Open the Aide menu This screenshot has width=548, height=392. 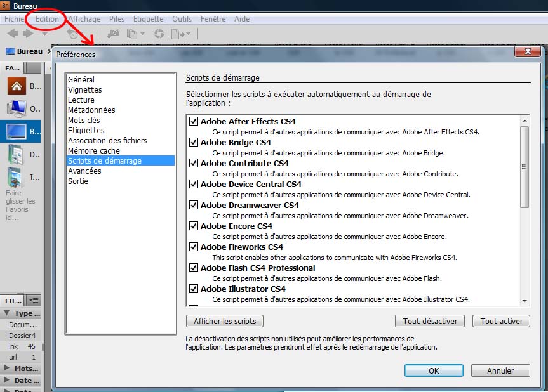point(242,19)
